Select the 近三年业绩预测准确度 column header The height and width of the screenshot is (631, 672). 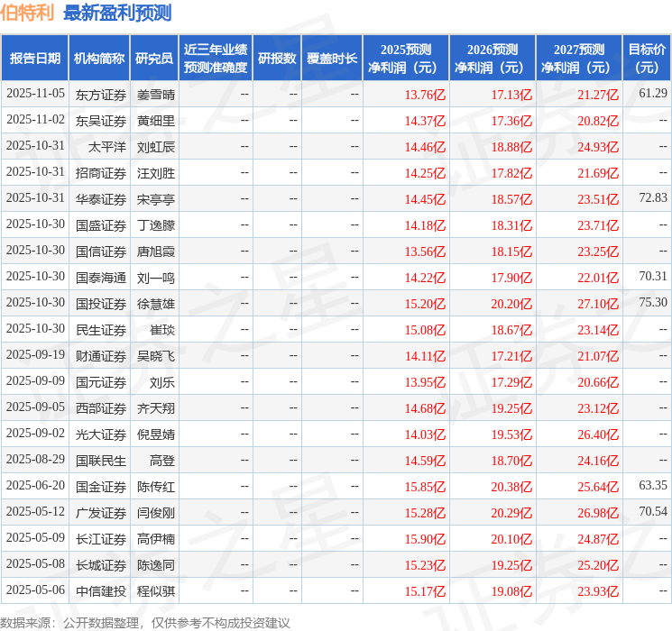[216, 59]
